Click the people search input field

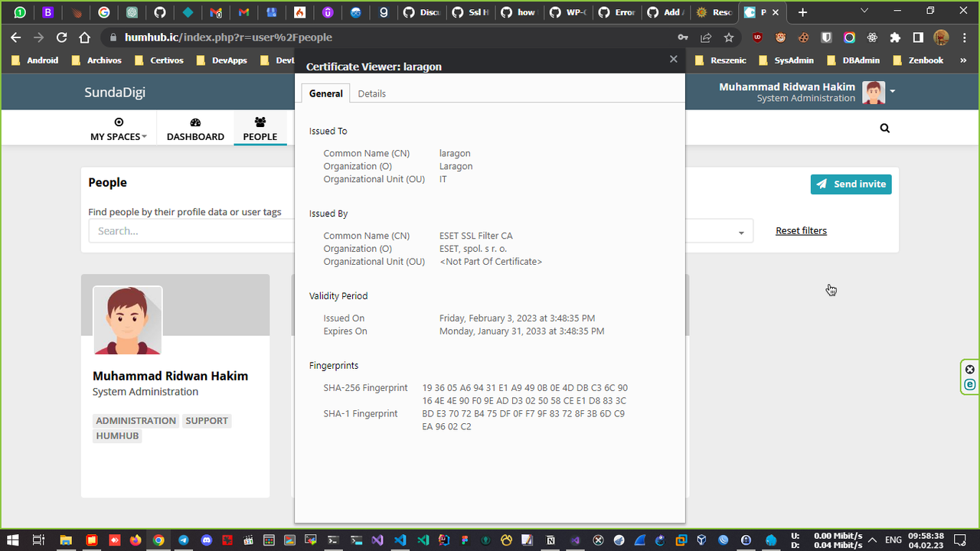(191, 230)
